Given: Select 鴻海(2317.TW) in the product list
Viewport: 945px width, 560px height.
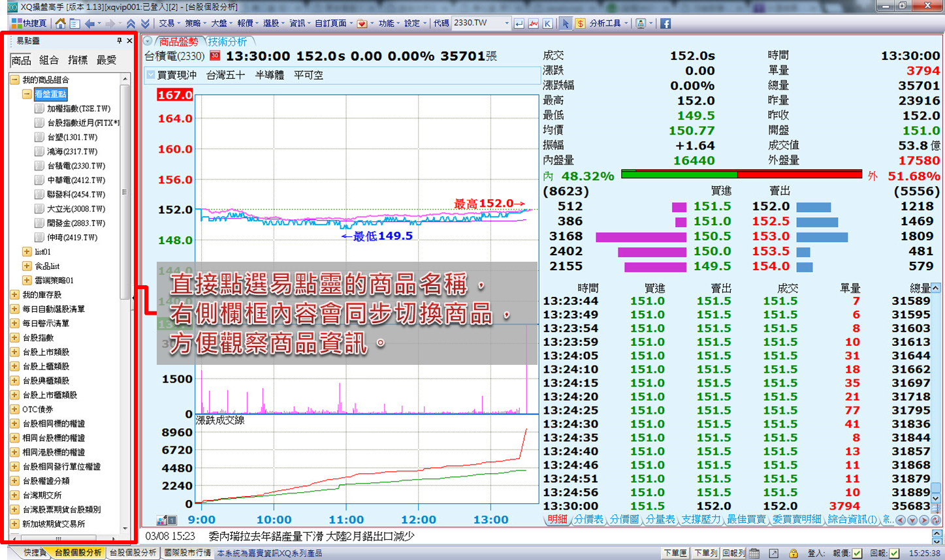Looking at the screenshot, I should (72, 151).
